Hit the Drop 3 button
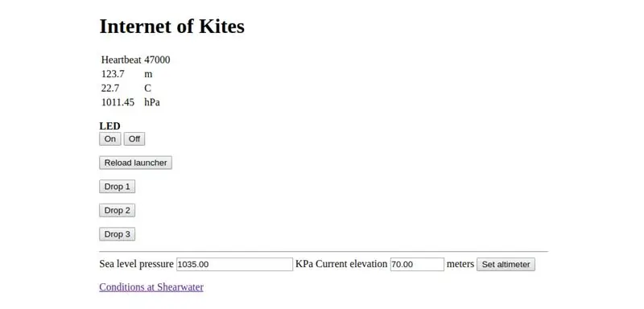 pyautogui.click(x=117, y=234)
